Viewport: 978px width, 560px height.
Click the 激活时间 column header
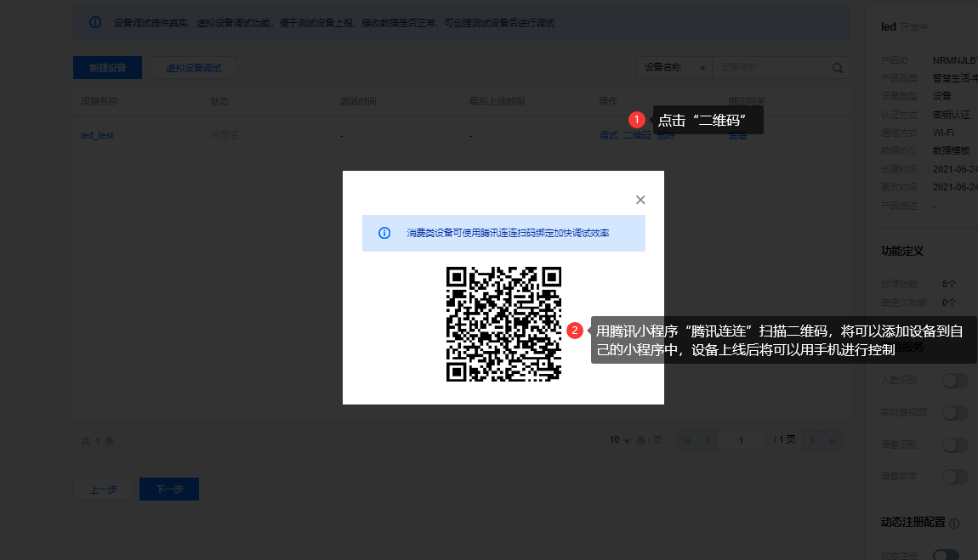tap(358, 101)
